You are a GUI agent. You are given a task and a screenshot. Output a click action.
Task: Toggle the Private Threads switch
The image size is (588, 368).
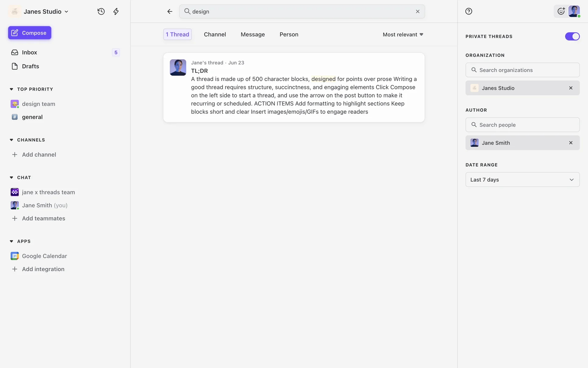pos(572,36)
